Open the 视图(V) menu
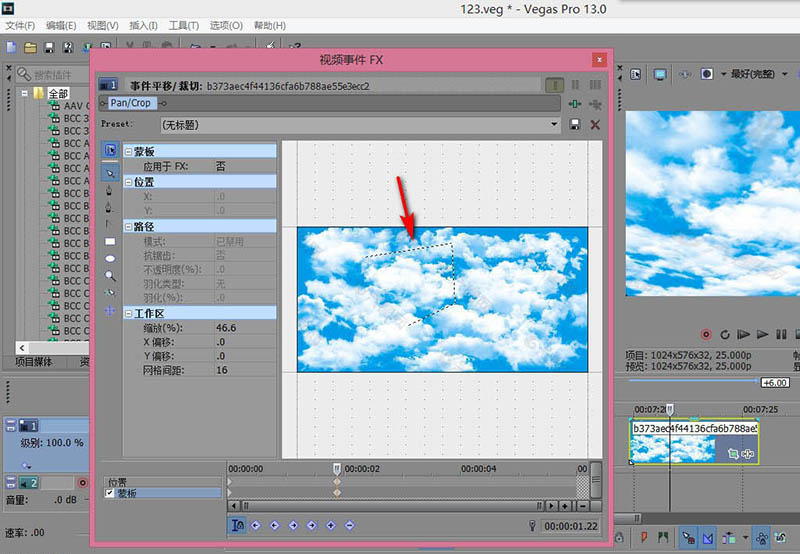The image size is (800, 554). (103, 26)
